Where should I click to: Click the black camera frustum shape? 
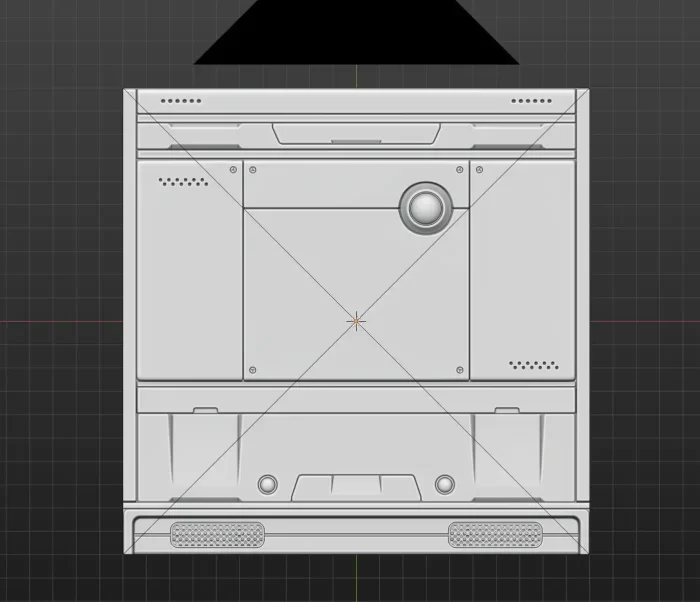(356, 32)
